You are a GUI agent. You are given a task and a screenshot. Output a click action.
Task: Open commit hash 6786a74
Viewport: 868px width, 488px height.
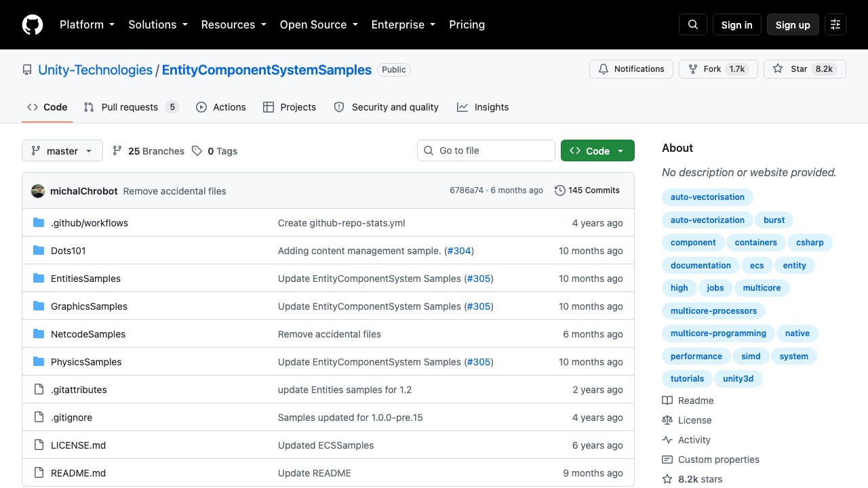coord(467,190)
